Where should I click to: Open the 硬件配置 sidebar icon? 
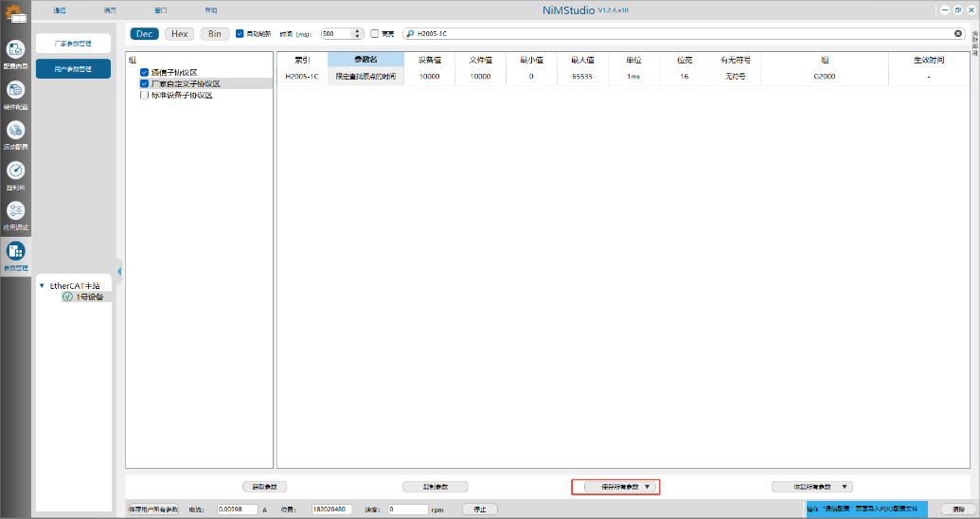coord(16,90)
